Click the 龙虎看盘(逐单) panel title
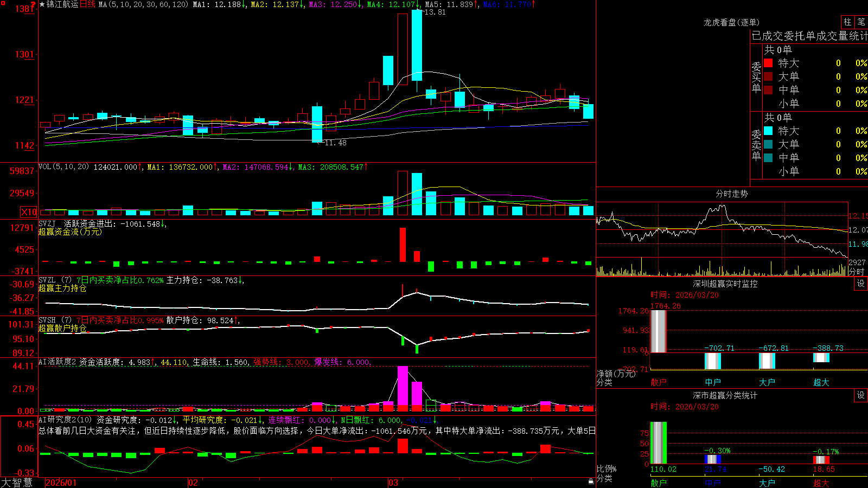868x488 pixels. [x=731, y=22]
